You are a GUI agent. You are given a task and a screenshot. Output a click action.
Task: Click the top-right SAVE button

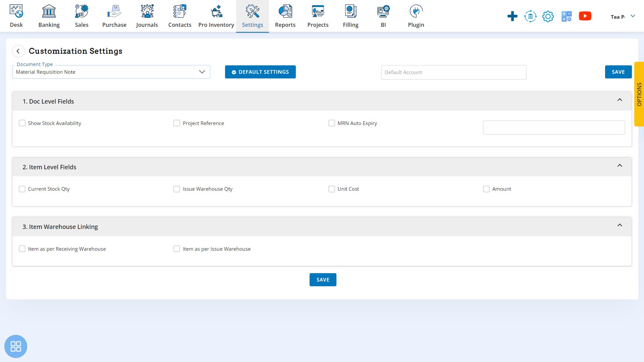(x=619, y=72)
